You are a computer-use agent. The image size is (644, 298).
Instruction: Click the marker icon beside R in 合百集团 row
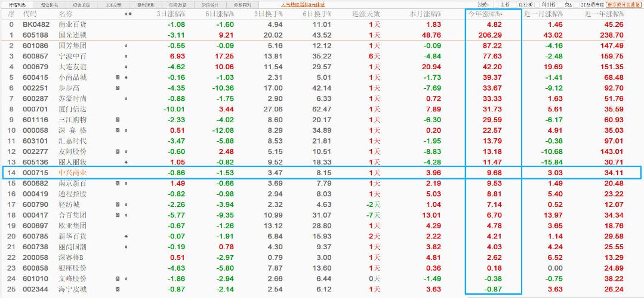pyautogui.click(x=126, y=215)
